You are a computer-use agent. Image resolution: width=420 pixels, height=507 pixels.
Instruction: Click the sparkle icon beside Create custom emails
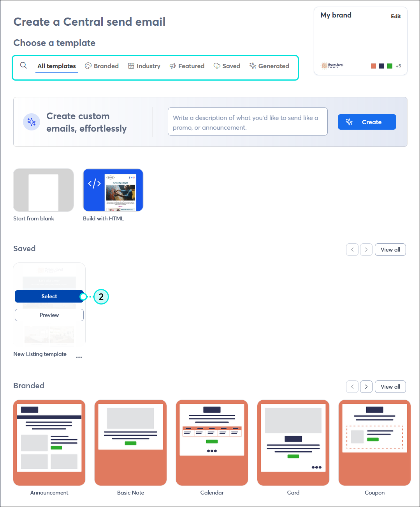coord(31,122)
